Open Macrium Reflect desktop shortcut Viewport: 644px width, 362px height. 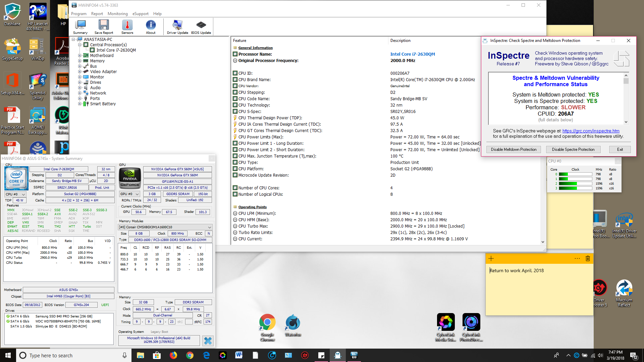pyautogui.click(x=624, y=293)
